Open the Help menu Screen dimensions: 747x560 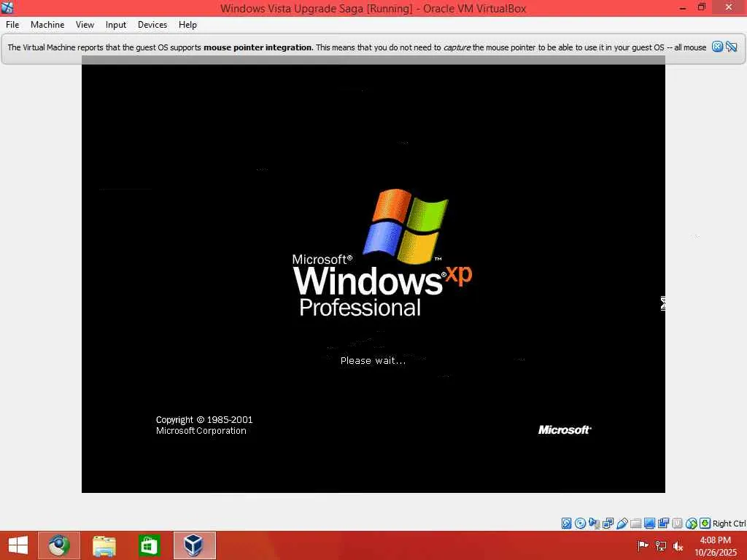point(187,25)
